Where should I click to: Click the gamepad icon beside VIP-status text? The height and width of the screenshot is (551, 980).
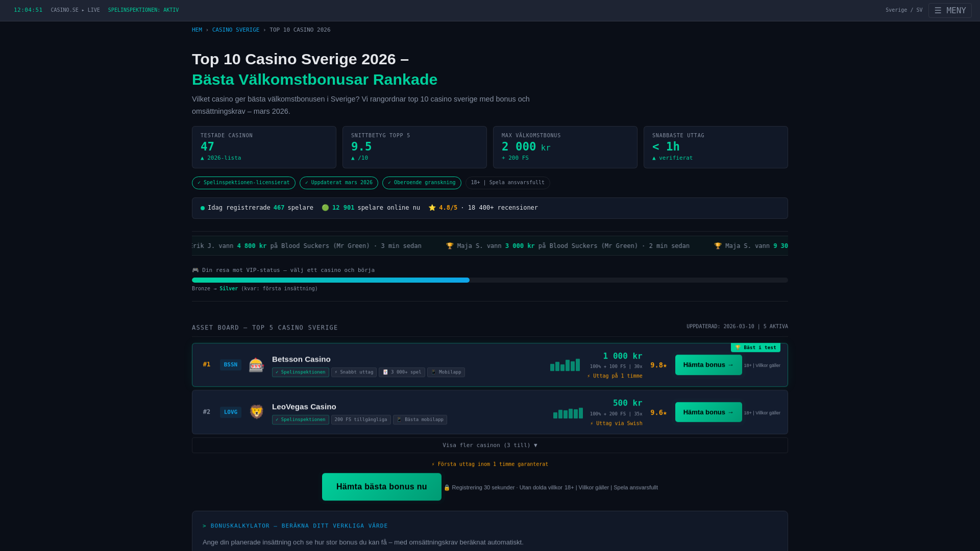point(195,270)
